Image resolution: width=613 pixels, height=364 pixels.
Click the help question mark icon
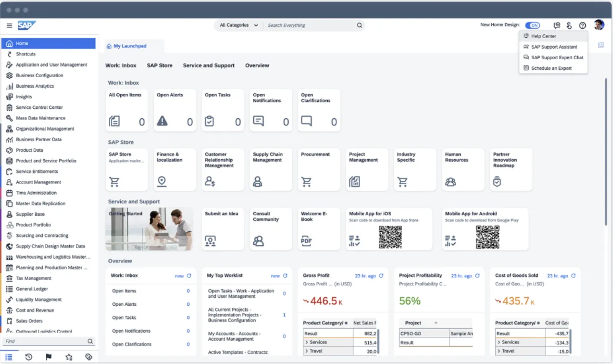(x=582, y=25)
